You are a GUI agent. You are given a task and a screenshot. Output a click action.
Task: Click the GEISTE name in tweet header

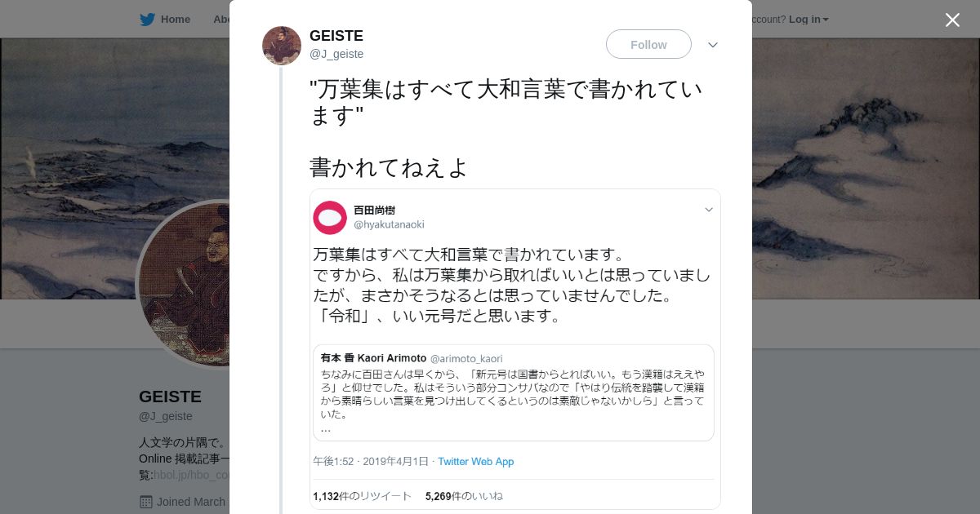pos(336,36)
